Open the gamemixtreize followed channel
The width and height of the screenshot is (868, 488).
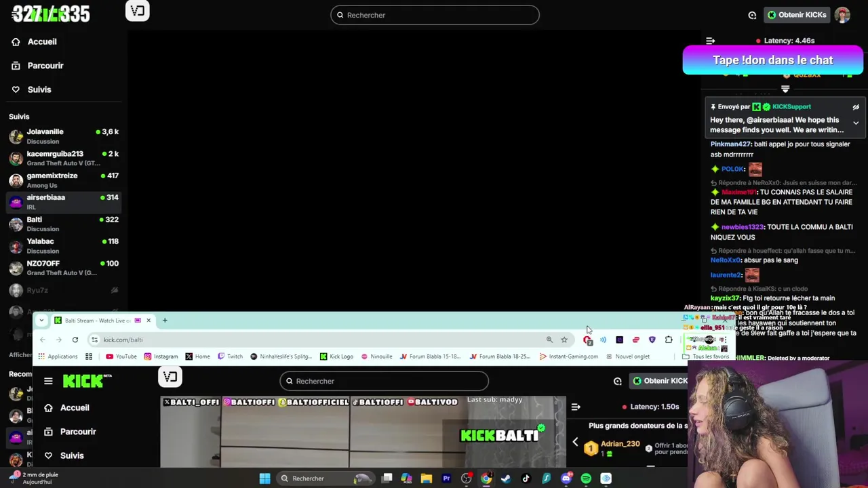tap(64, 180)
